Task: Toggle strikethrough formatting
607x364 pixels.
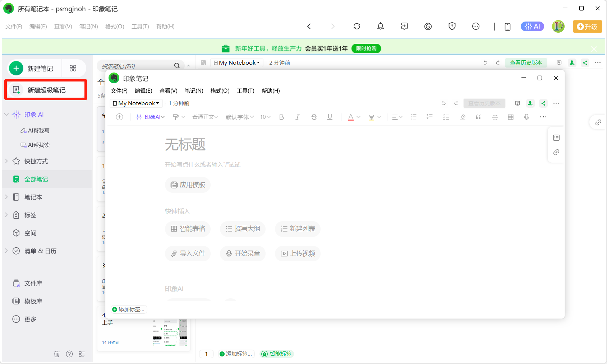Action: point(314,117)
